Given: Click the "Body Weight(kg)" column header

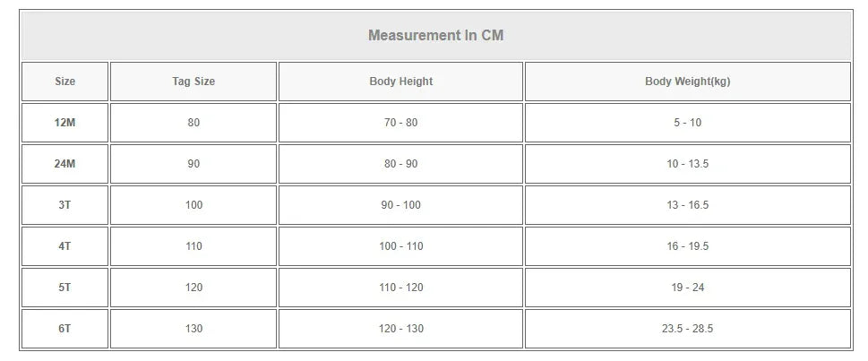Looking at the screenshot, I should coord(687,82).
